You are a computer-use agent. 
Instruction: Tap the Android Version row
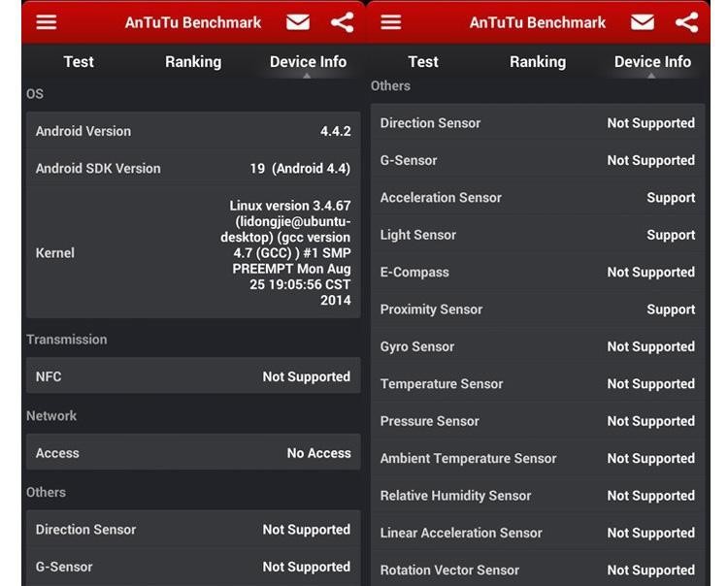pos(192,131)
